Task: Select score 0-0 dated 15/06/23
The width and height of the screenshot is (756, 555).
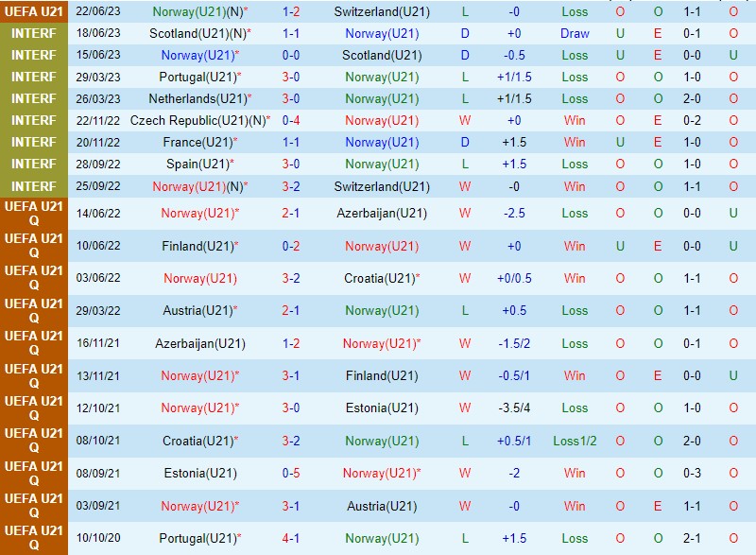Action: click(x=291, y=55)
